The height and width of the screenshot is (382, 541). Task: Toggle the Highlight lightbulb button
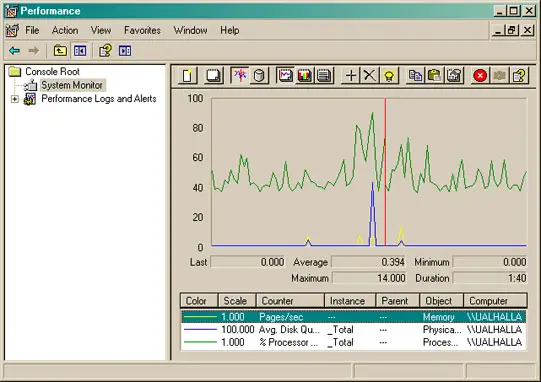click(x=389, y=75)
